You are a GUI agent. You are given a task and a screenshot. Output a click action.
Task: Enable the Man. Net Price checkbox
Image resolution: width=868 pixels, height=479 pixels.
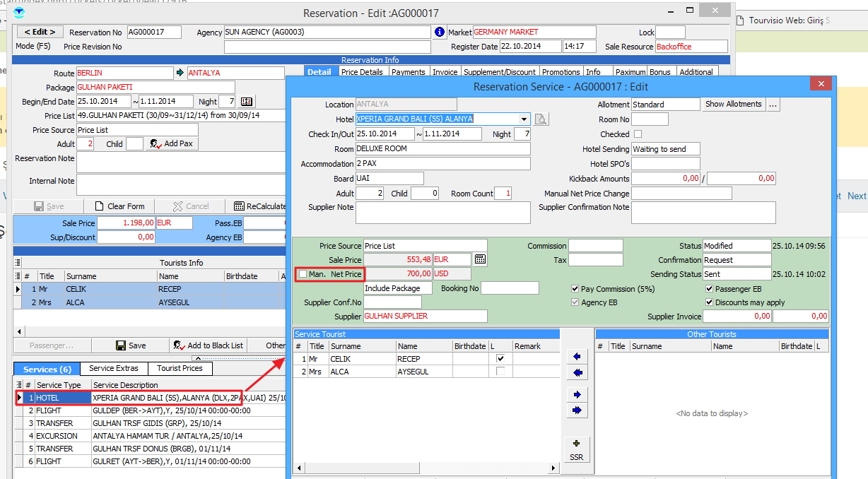[x=303, y=274]
